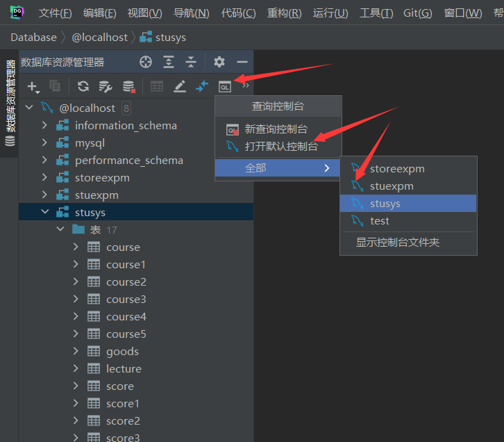The height and width of the screenshot is (442, 504).
Task: Collapse the stusys schema node
Action: [x=45, y=212]
